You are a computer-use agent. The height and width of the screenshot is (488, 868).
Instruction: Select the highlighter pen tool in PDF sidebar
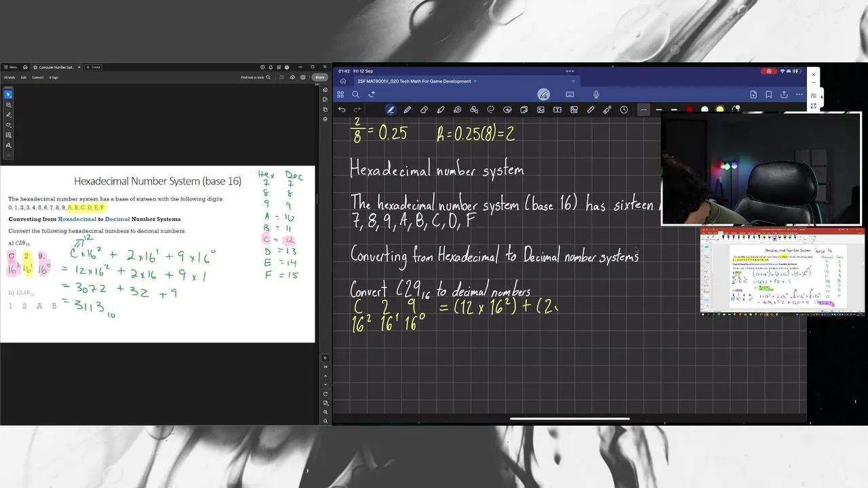tap(8, 115)
